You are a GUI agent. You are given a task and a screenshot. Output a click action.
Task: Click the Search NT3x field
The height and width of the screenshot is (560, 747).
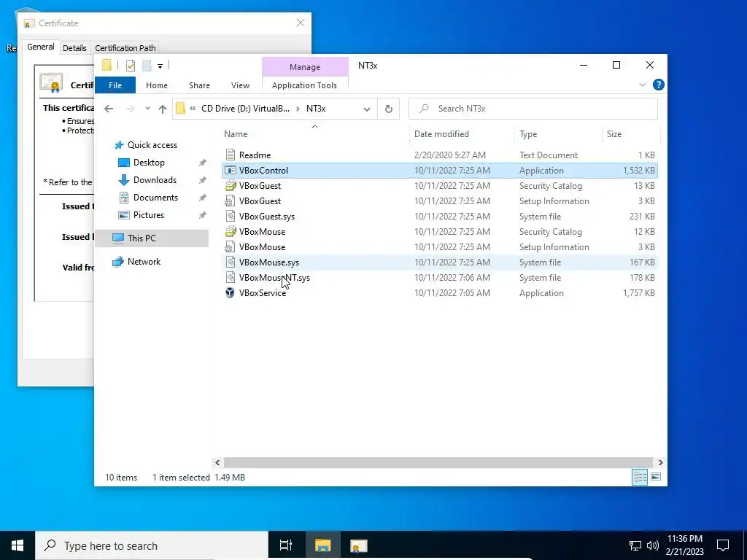533,109
